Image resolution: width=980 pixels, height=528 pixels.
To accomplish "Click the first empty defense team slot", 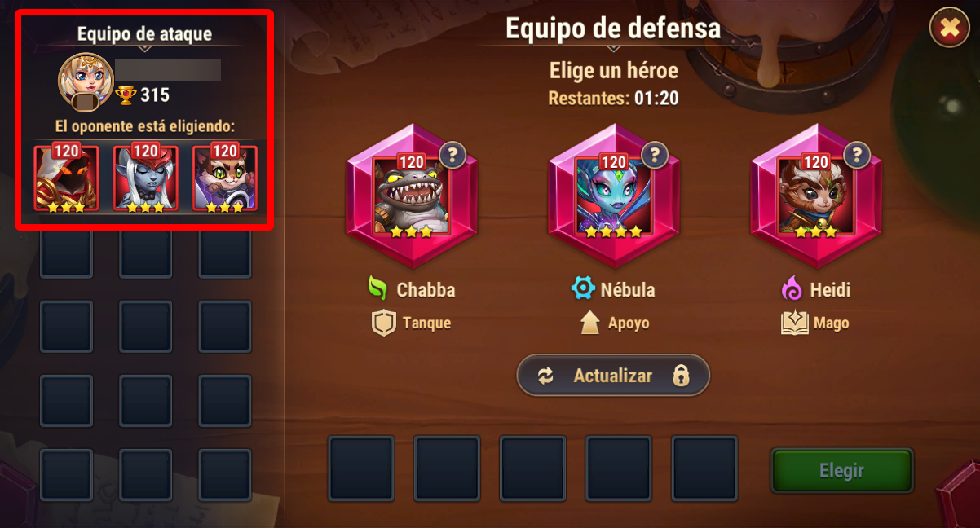I will [361, 468].
